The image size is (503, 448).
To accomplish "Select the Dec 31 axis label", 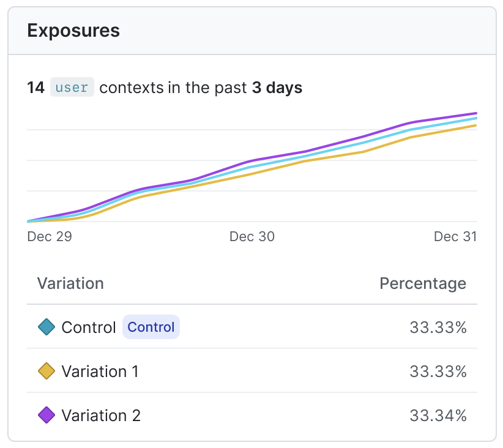I will pos(455,237).
